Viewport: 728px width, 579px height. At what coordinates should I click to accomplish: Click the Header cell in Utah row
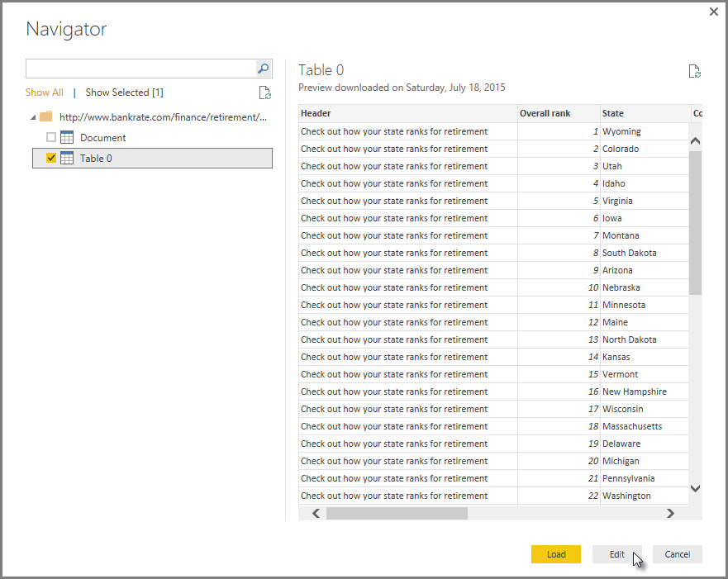point(408,166)
